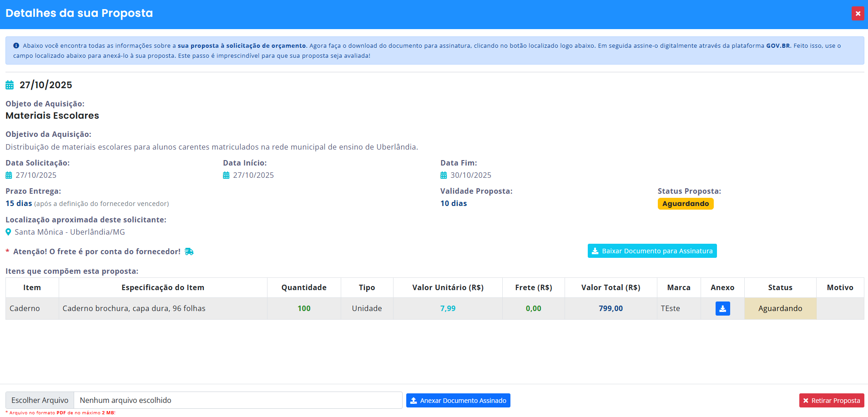Click the Valor Total 799,00 cell

(611, 308)
